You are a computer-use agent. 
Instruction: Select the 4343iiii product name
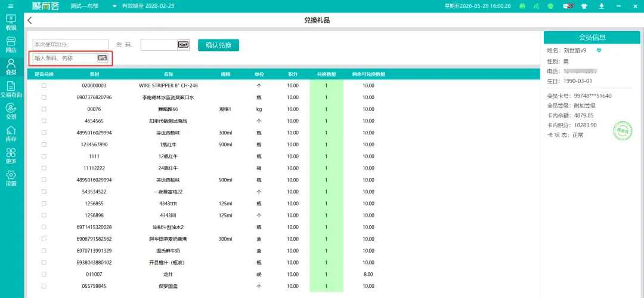[168, 215]
